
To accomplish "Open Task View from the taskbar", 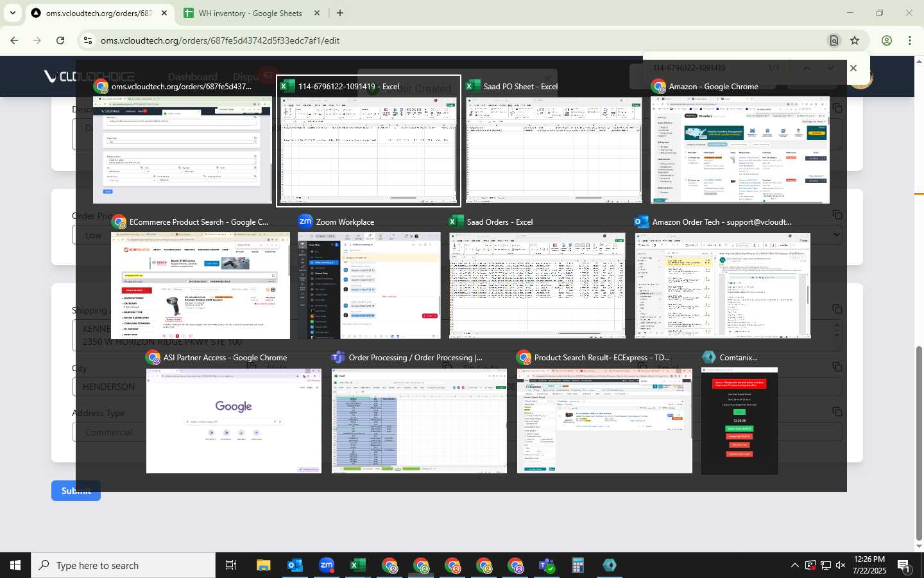I will 231,565.
